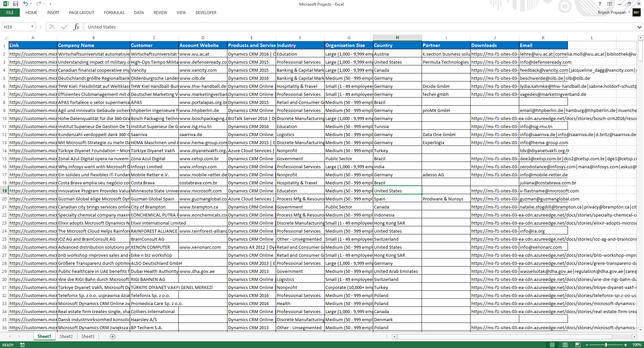Click next sheet navigation arrow

coord(19,336)
